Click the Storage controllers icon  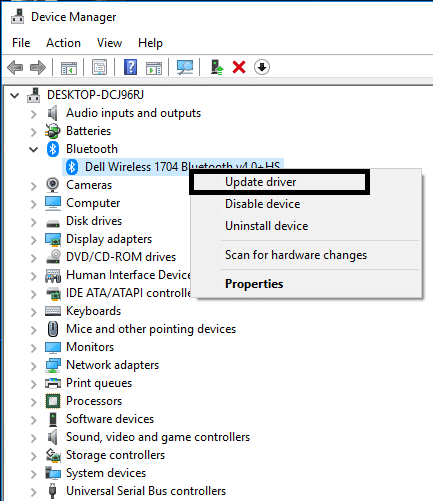[x=53, y=455]
